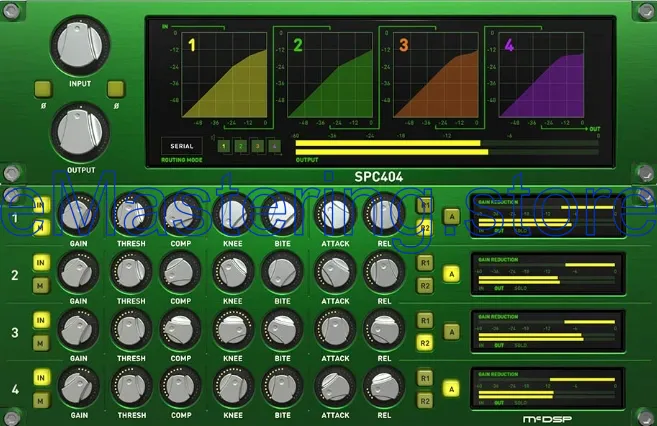Viewport: 657px width, 426px height.
Task: Toggle the IN button on band 2
Action: pos(41,263)
